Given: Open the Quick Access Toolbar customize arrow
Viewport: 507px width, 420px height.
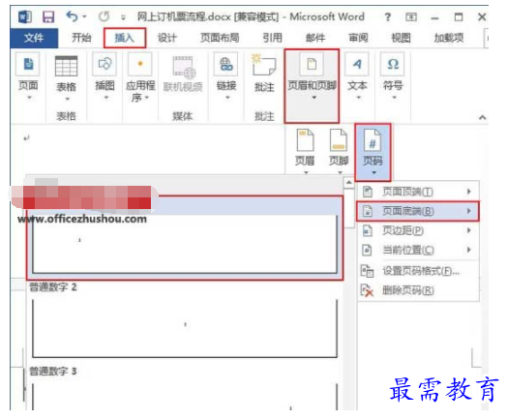Looking at the screenshot, I should (x=123, y=17).
